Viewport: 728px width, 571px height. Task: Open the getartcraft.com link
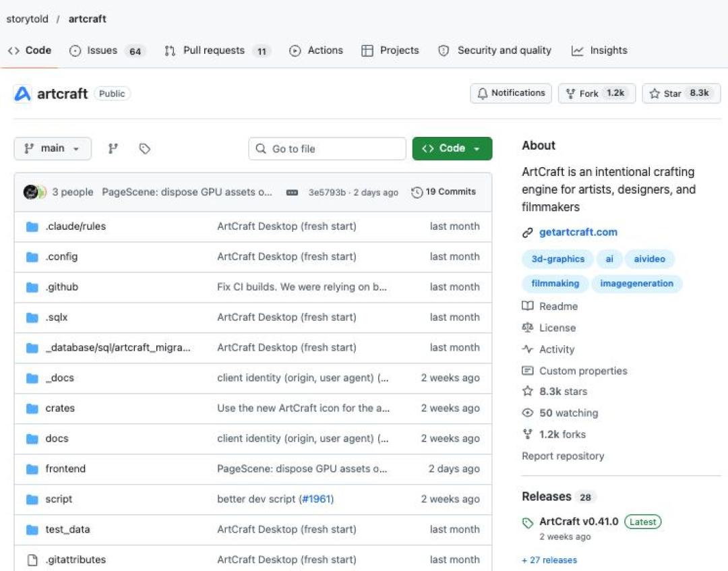pos(578,232)
